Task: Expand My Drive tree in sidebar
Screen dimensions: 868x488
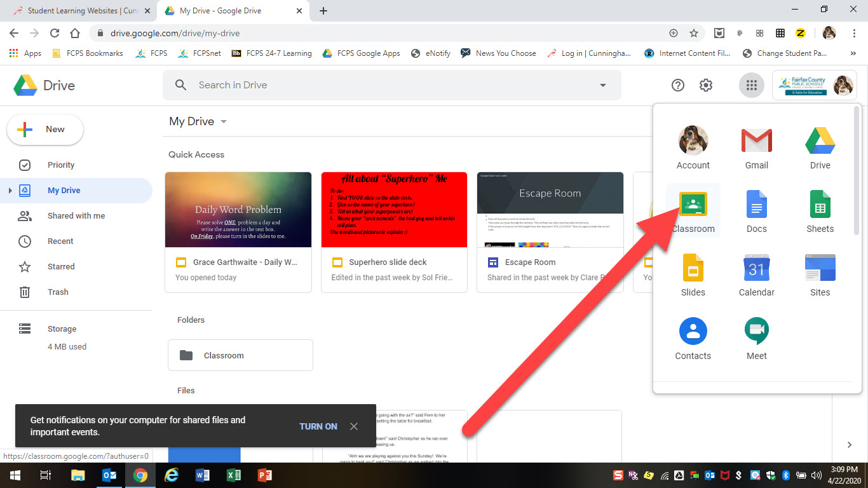Action: click(x=10, y=191)
